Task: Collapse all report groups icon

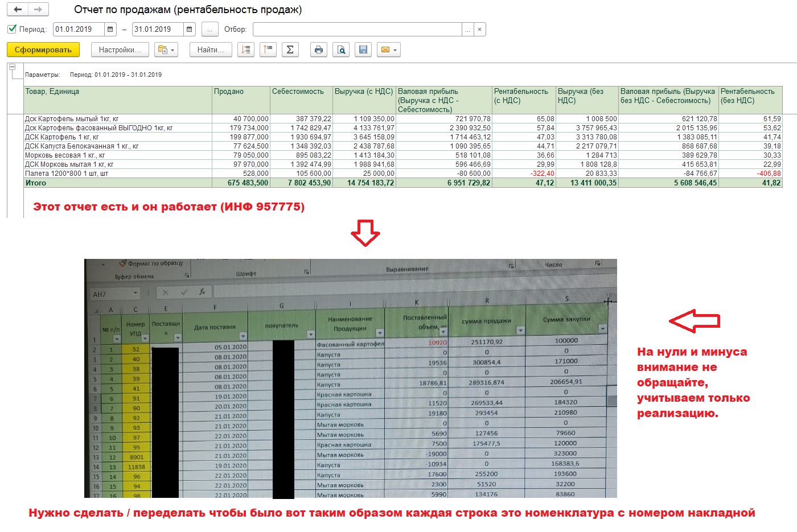Action: (268, 50)
